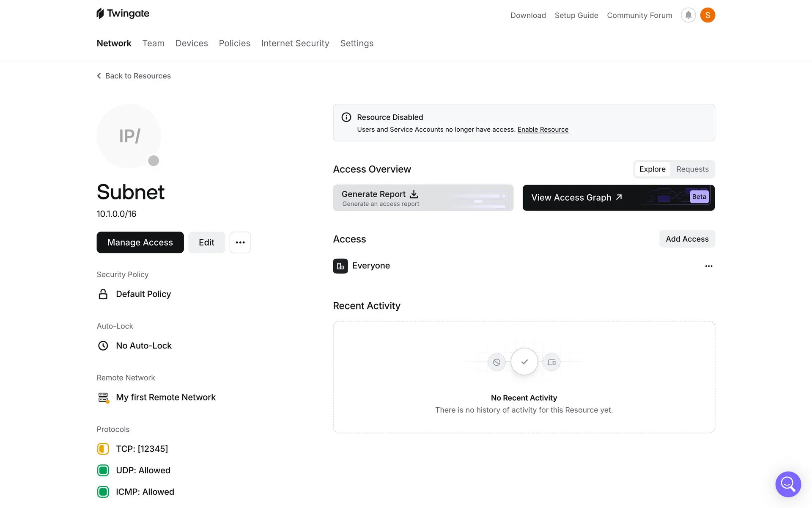
Task: Click the Enable Resource link
Action: (x=543, y=130)
